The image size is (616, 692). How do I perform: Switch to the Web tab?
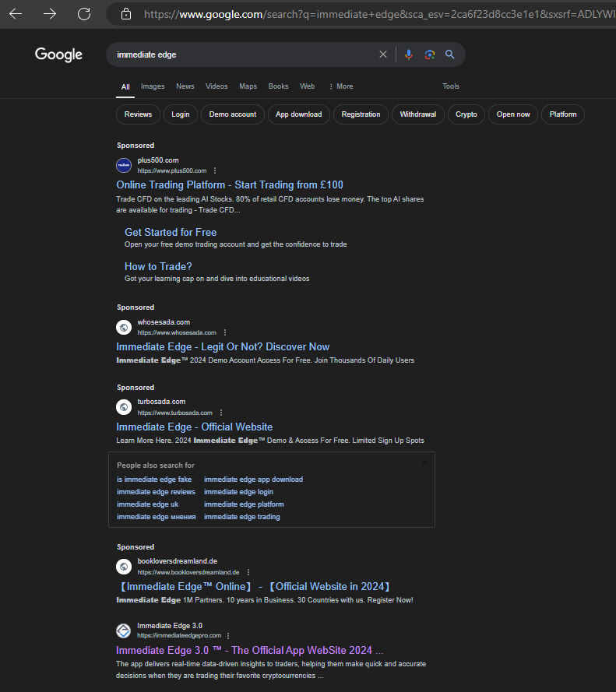click(308, 86)
